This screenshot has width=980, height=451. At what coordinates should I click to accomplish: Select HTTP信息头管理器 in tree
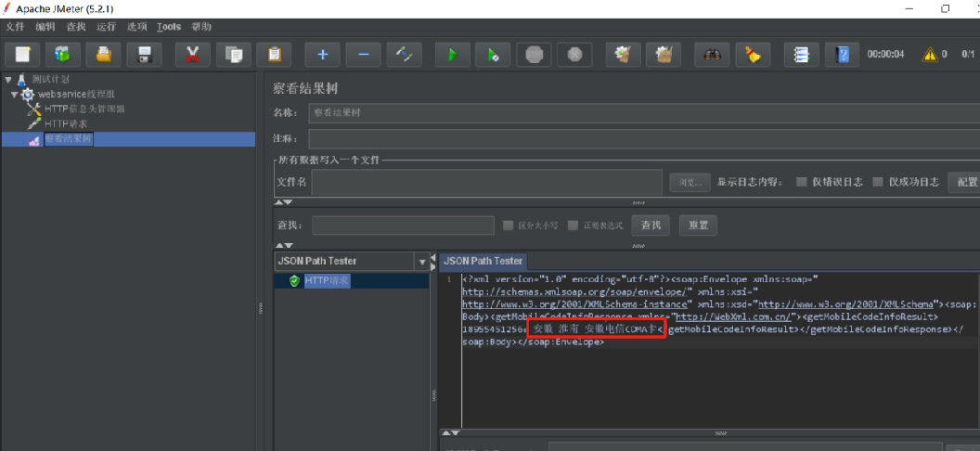click(84, 109)
